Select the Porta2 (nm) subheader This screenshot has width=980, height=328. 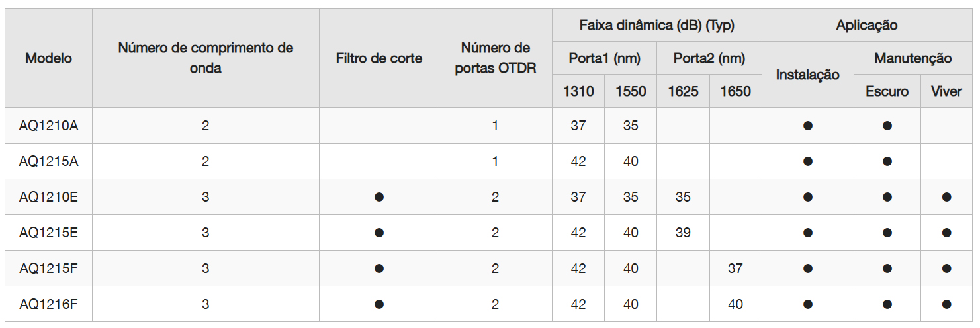[x=709, y=58]
